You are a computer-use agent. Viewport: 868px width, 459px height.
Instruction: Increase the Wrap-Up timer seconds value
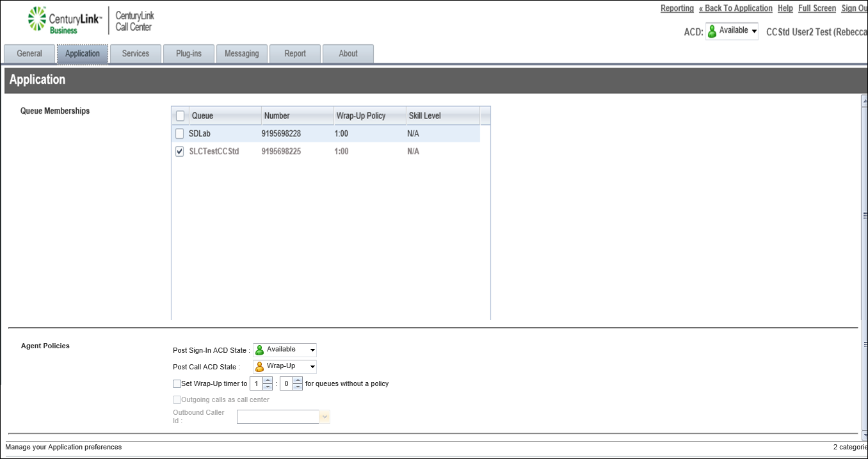(298, 381)
